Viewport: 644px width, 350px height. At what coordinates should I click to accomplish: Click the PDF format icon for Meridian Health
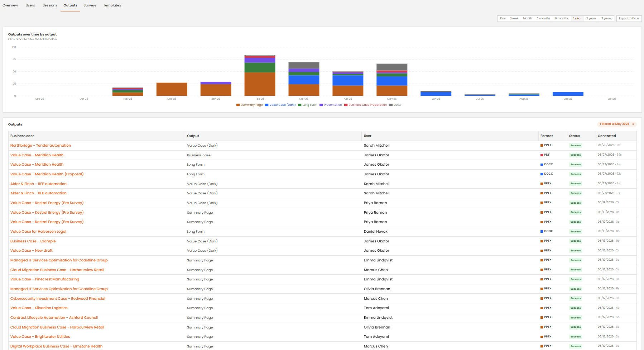[x=542, y=155]
